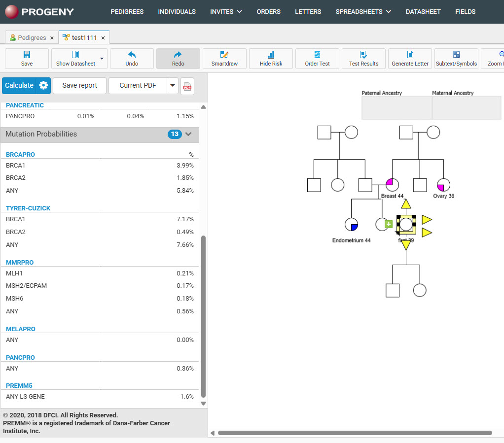Open the Spreadsheets menu
This screenshot has height=443, width=504.
[363, 11]
